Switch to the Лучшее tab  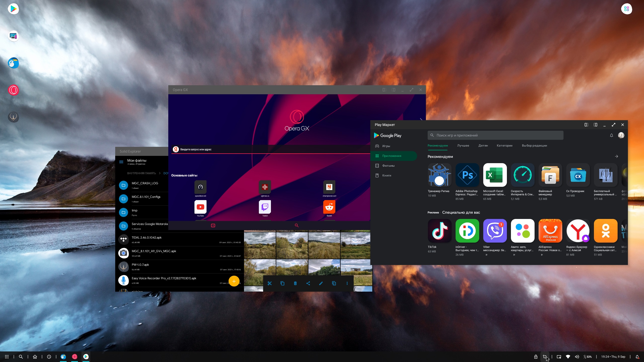tap(463, 146)
